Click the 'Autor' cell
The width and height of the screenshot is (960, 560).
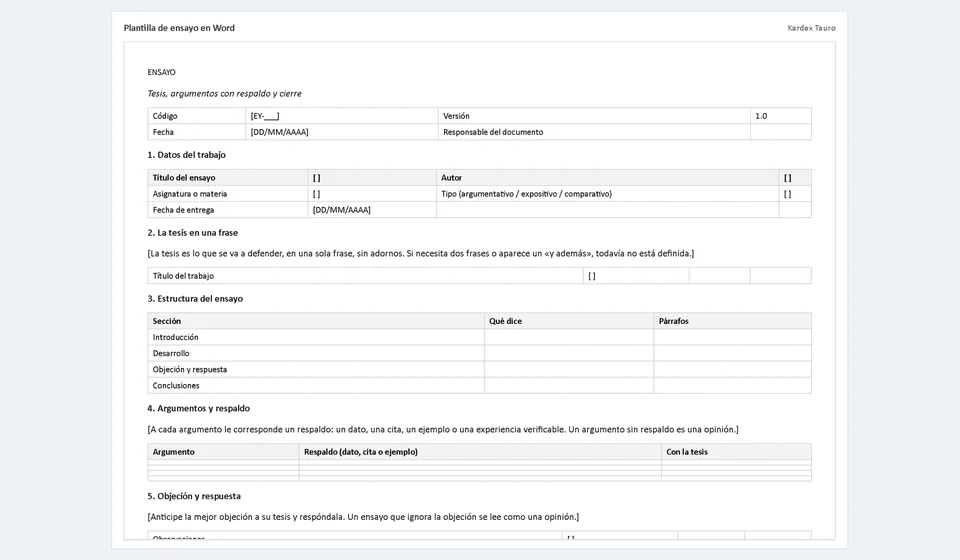[x=607, y=177]
